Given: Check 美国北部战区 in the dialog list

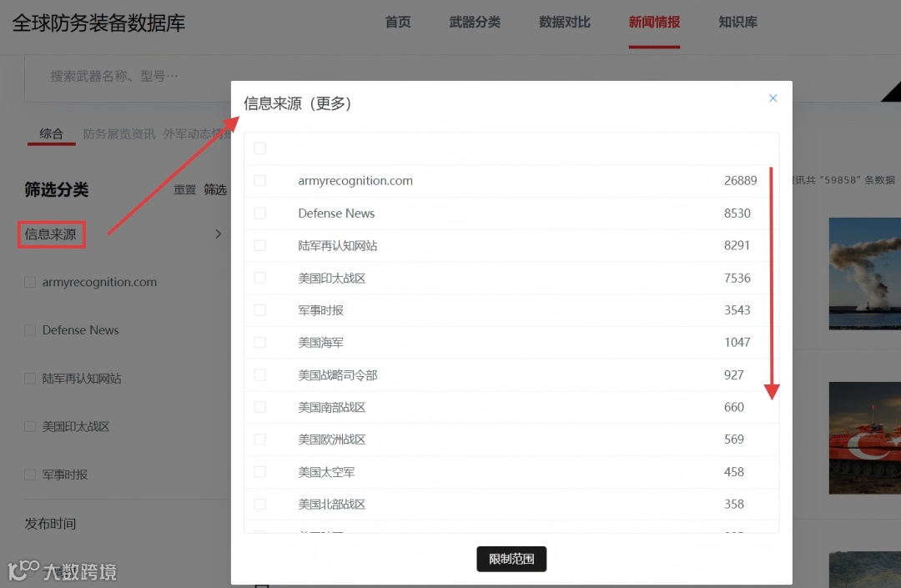Looking at the screenshot, I should [259, 504].
